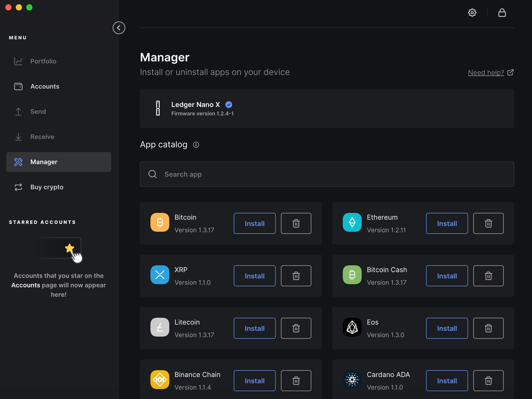Click the App catalog info icon

(196, 145)
